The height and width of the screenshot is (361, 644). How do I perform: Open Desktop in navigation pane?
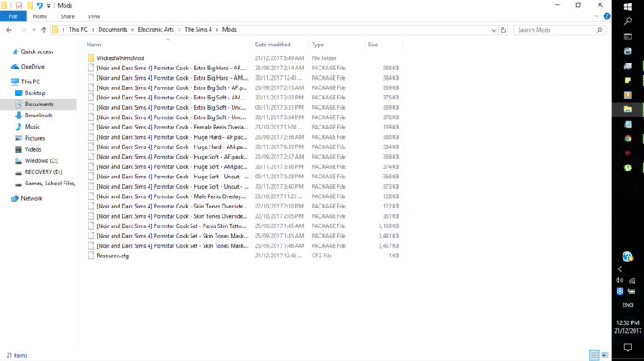click(34, 93)
